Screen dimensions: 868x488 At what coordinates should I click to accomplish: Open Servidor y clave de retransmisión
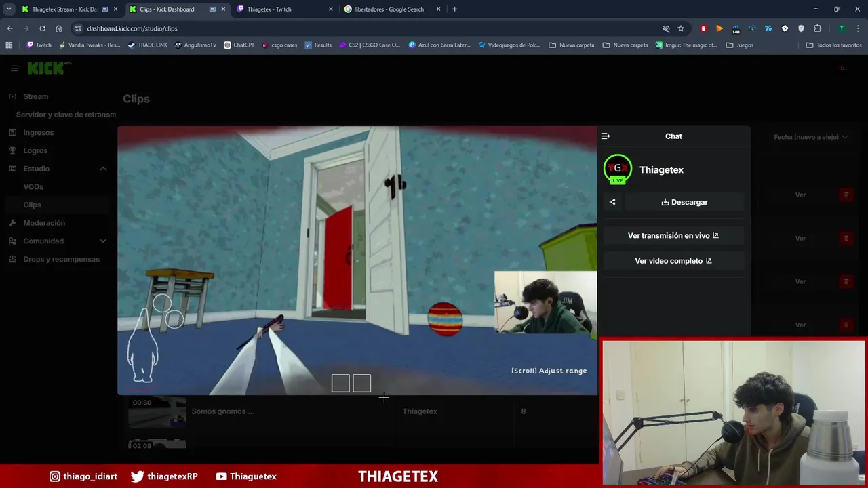point(66,115)
